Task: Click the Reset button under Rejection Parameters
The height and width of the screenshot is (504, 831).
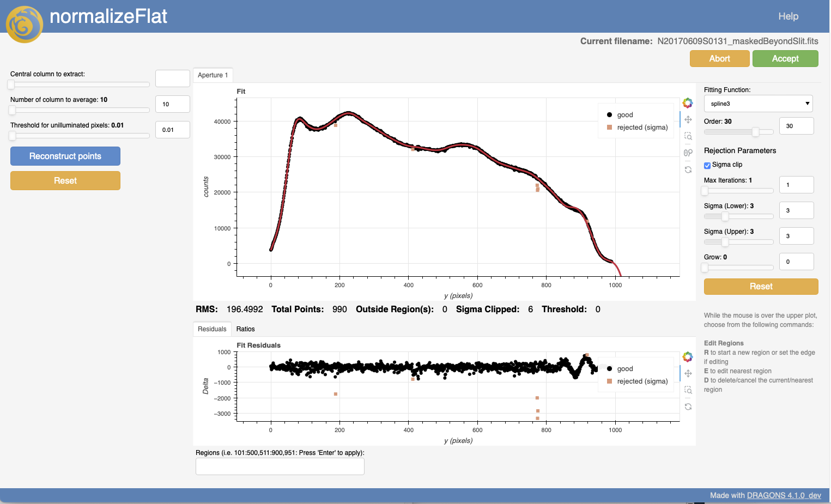Action: [x=761, y=287]
